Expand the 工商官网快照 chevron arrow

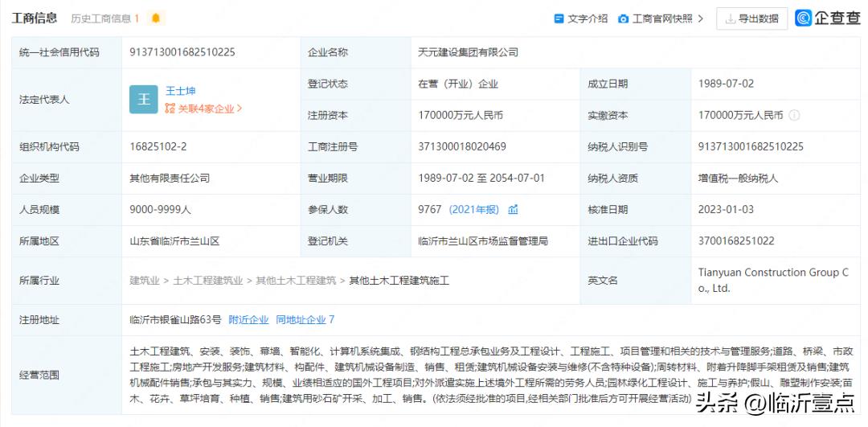point(701,18)
